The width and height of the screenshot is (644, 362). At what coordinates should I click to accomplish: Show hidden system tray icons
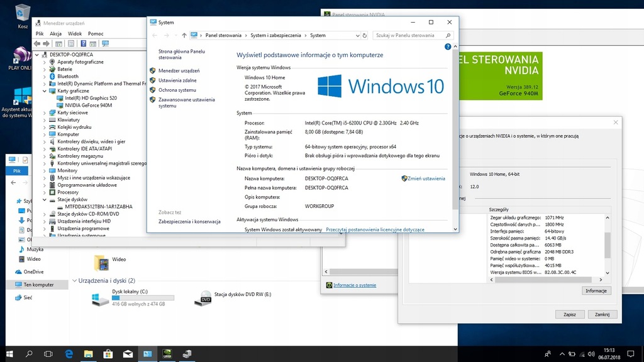pos(562,354)
